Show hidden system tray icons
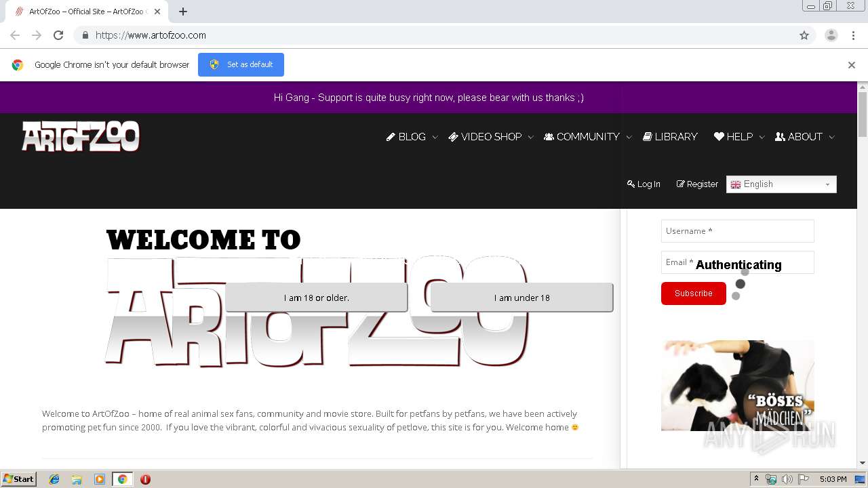The width and height of the screenshot is (868, 488). (x=756, y=479)
